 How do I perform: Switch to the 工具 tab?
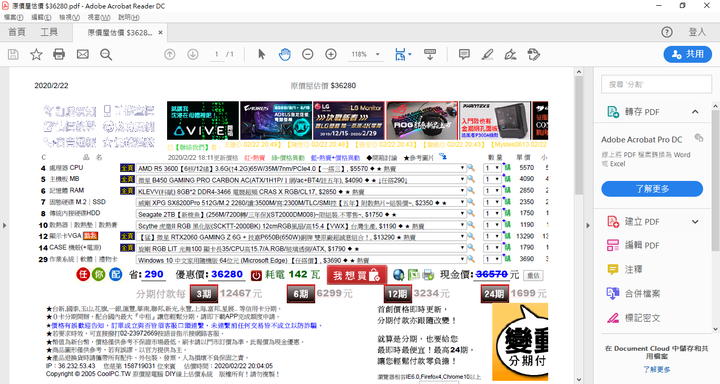pyautogui.click(x=49, y=32)
